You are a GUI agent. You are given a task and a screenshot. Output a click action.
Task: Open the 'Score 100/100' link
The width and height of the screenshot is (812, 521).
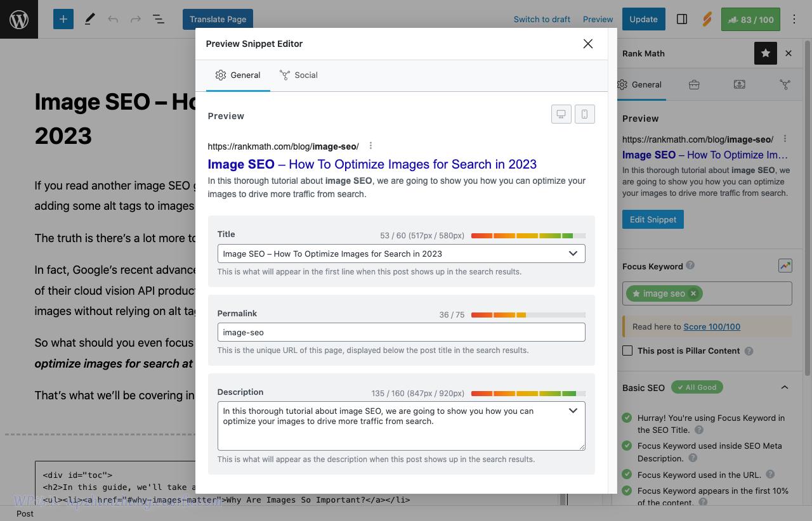click(x=712, y=326)
